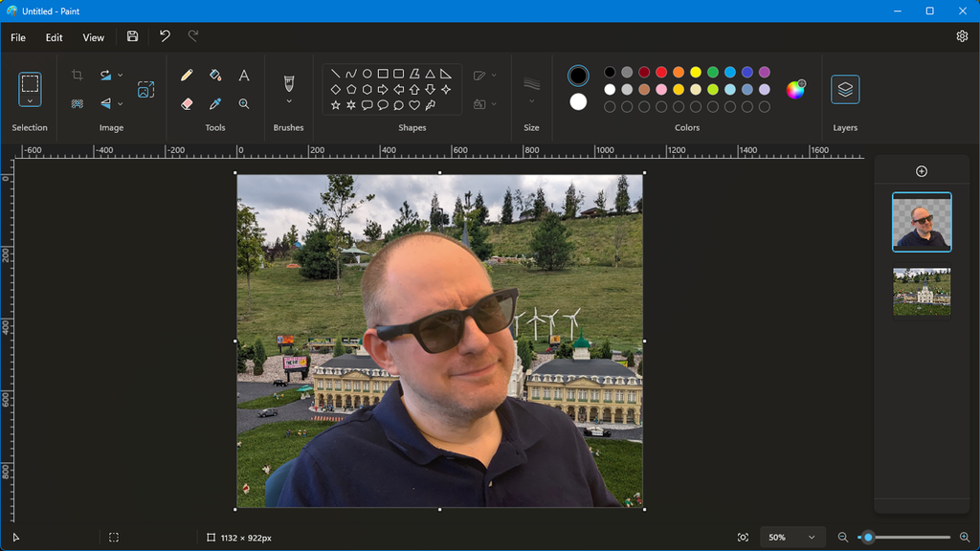Open the zoom level dropdown showing 50%

tap(792, 537)
